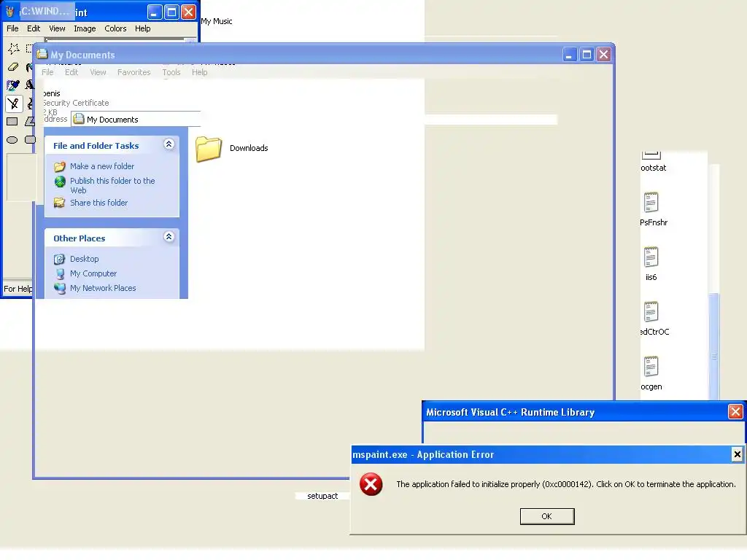Viewport: 747px width, 560px height.
Task: Click the ootstat file label
Action: (653, 168)
